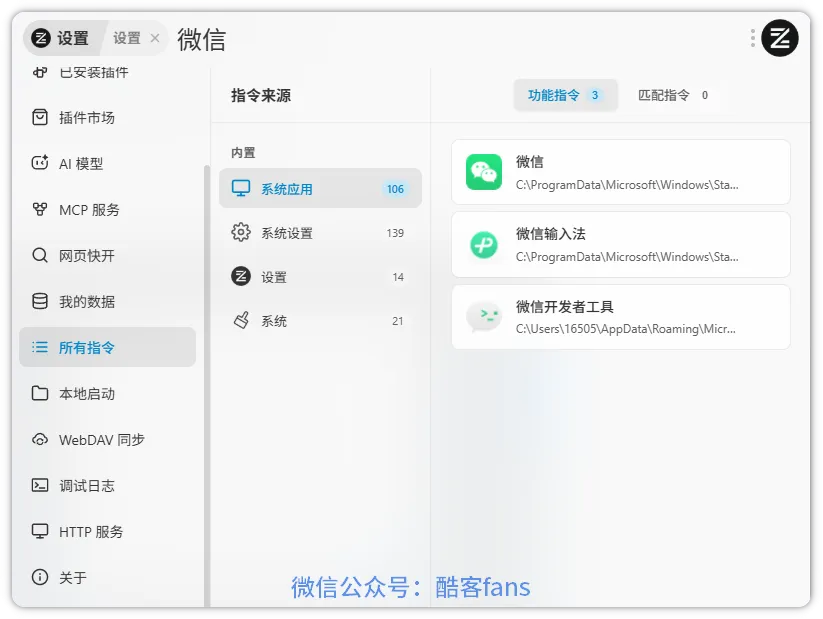Select 设置 source with 14 commands

tap(320, 277)
